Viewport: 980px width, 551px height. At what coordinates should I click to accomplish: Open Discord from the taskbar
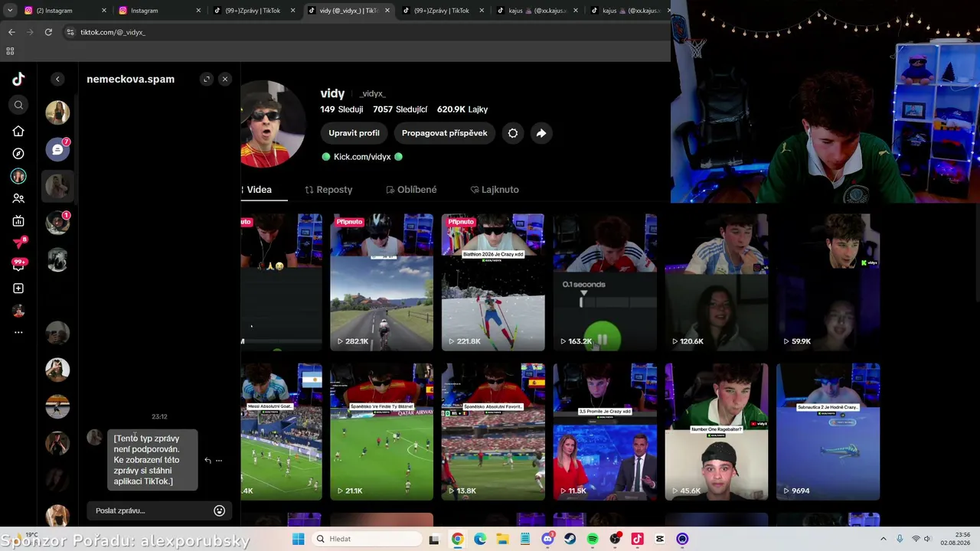pyautogui.click(x=547, y=539)
